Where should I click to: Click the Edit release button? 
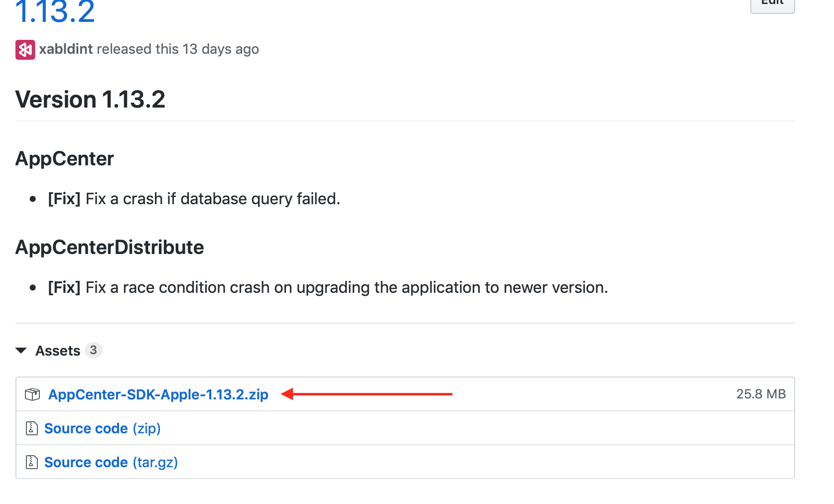[x=772, y=4]
